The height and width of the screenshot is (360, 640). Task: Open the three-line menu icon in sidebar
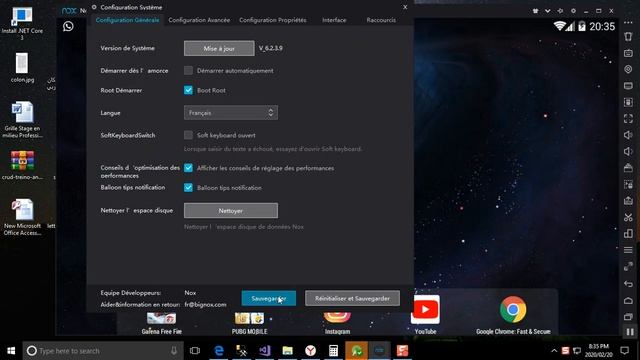[628, 250]
